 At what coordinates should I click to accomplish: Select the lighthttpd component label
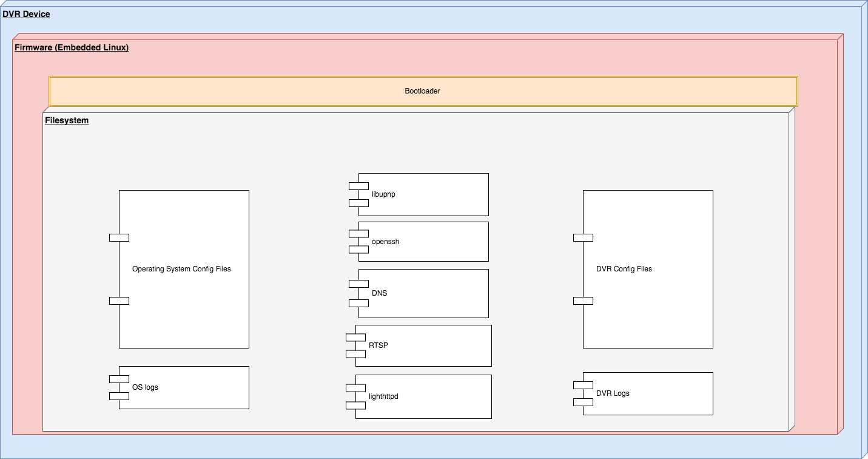click(383, 396)
